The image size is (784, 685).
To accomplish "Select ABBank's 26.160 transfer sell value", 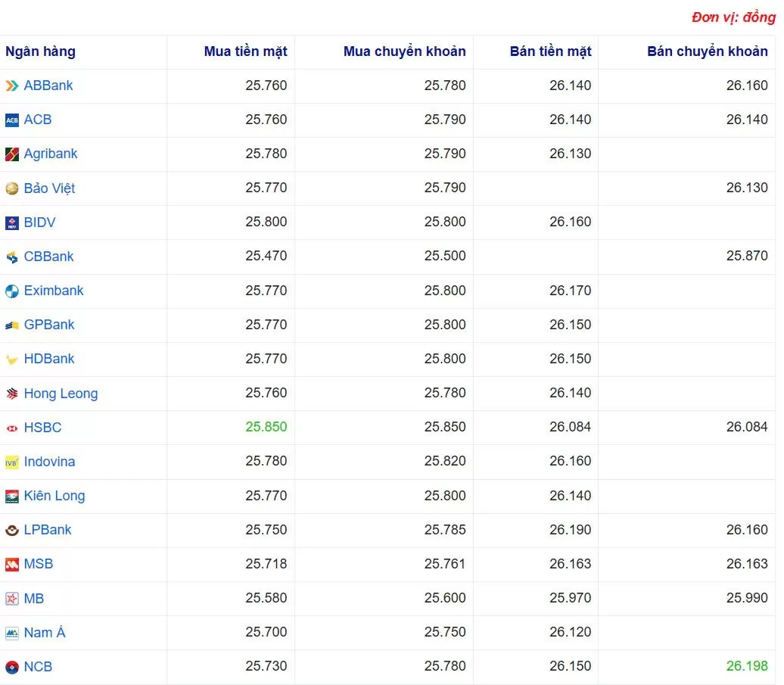I will click(x=747, y=86).
